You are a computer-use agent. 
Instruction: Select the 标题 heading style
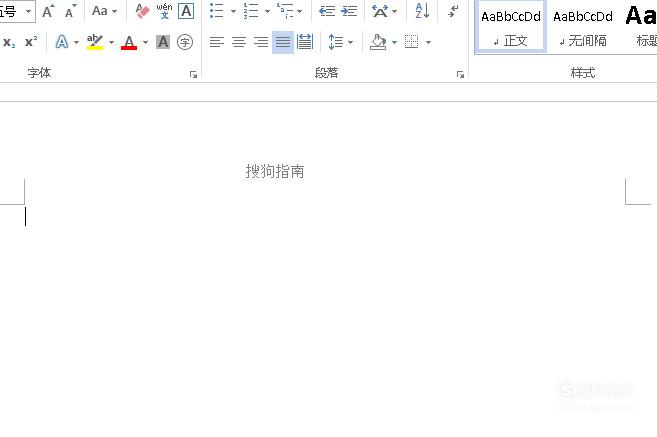641,27
